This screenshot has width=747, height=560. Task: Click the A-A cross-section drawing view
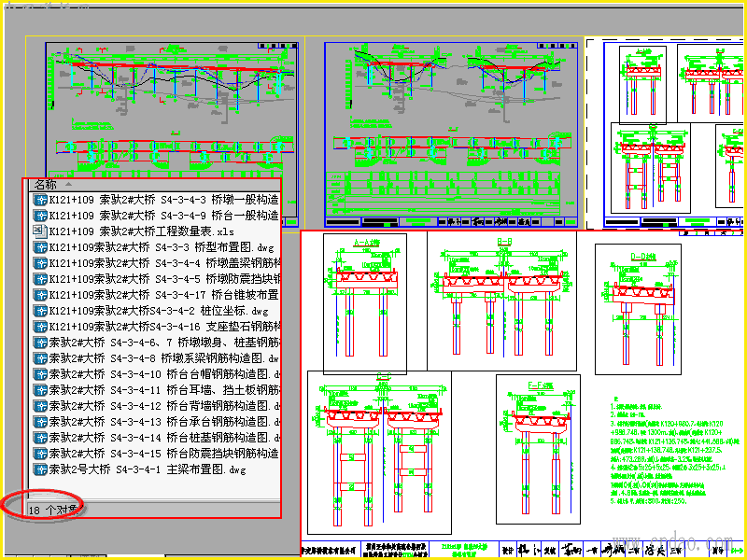[365, 303]
